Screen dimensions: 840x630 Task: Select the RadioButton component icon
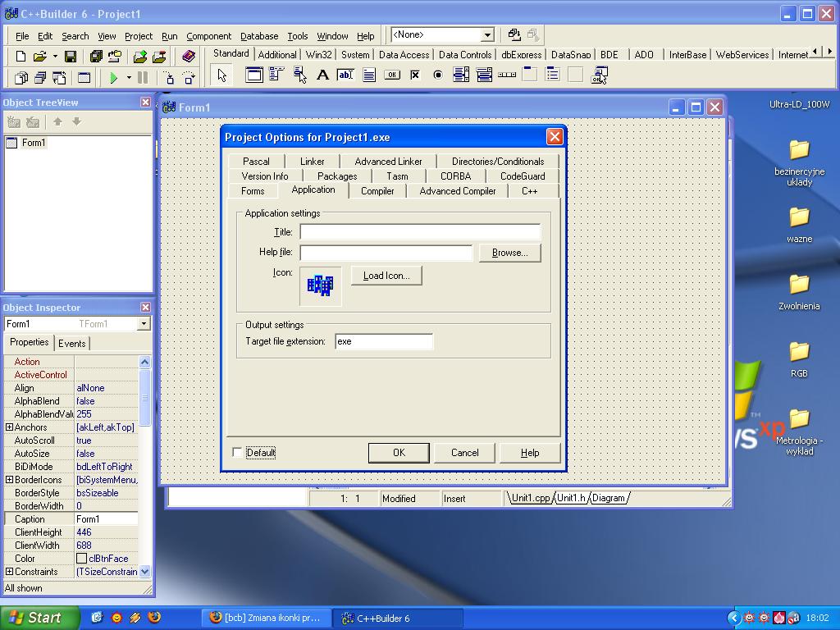pos(438,75)
